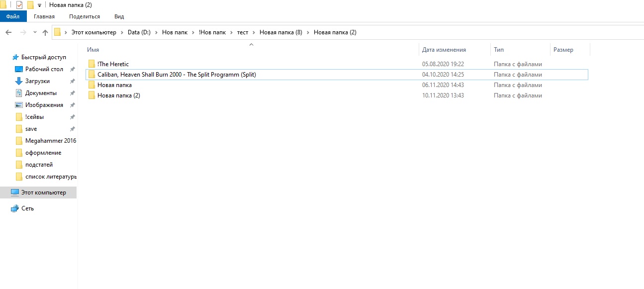
Task: Click the Рабочий стол desktop icon
Action: coord(19,69)
